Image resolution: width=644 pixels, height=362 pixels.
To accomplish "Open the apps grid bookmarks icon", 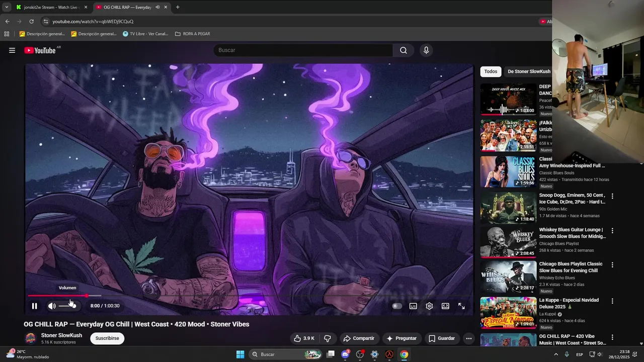I will tap(7, 34).
